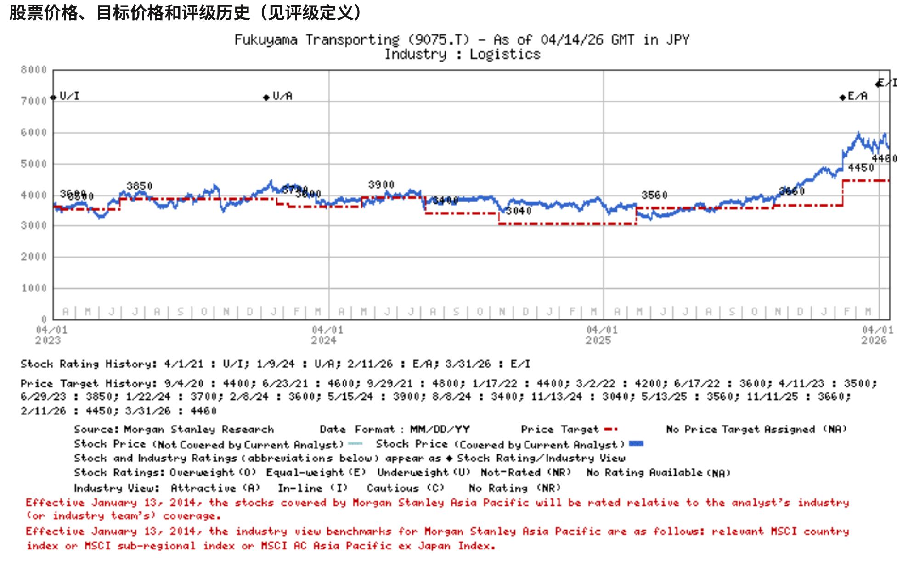
Task: Click the 04/01 2025 x-axis date label
Action: pos(602,335)
